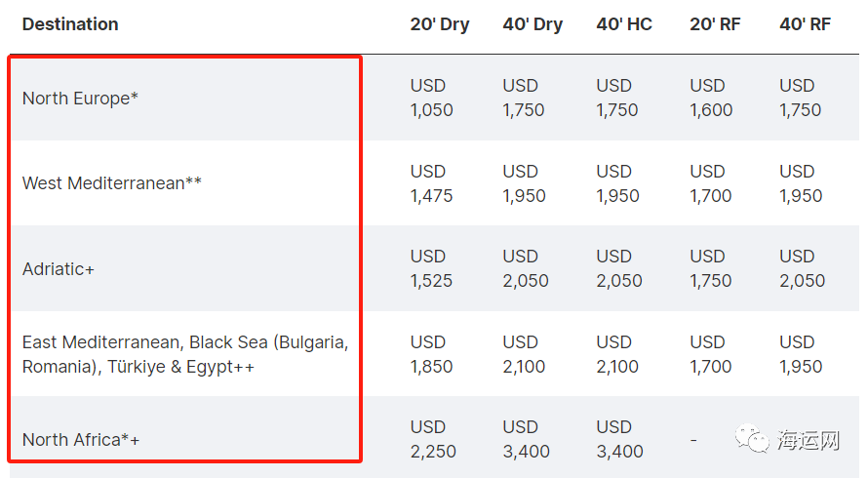Click the Destination column header

70,24
